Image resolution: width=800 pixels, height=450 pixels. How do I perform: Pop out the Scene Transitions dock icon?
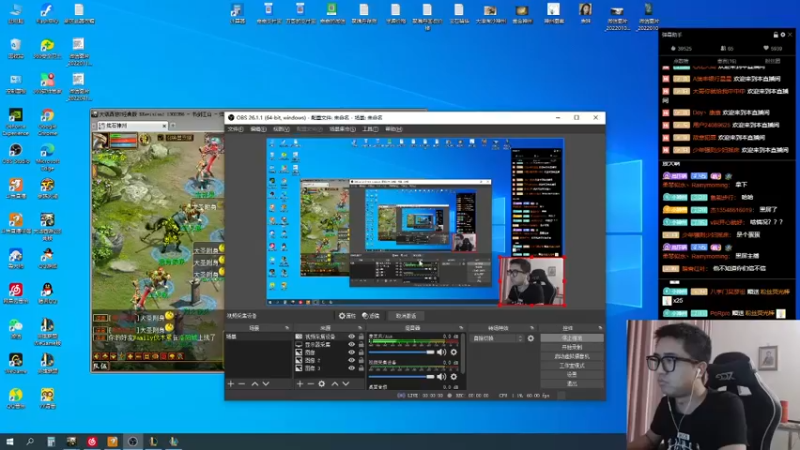[532, 328]
